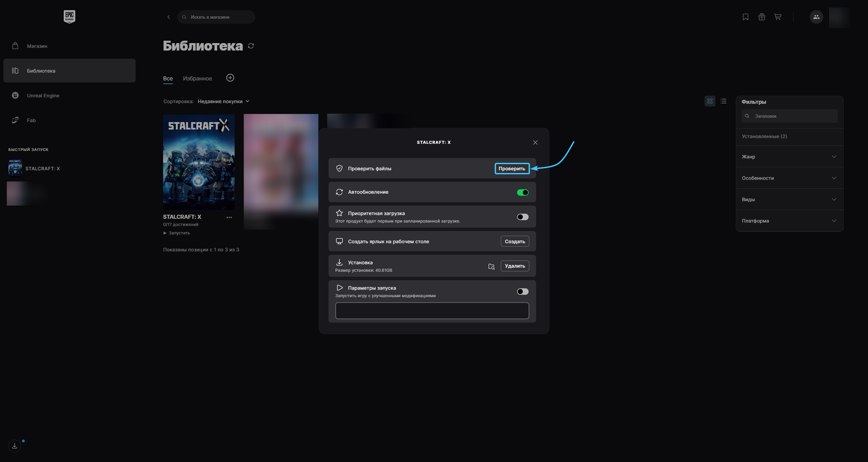Switch to list view layout
This screenshot has height=462, width=868.
[723, 101]
